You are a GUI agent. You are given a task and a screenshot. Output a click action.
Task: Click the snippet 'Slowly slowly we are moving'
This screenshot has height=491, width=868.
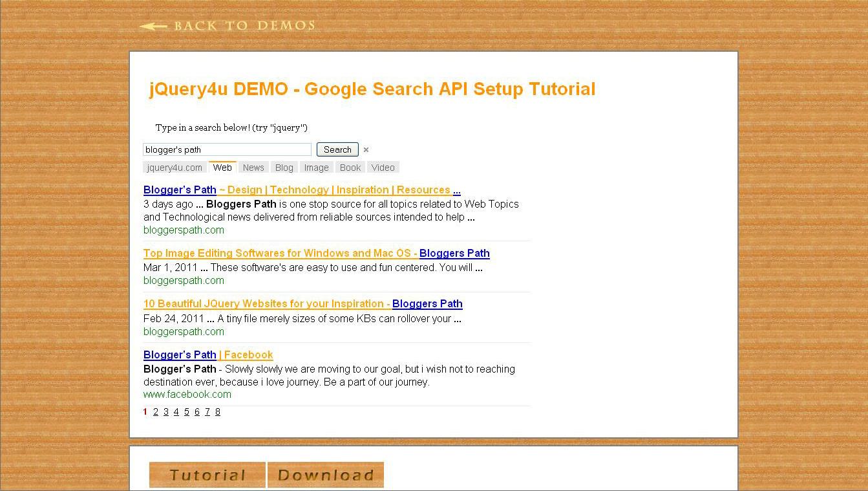tap(329, 376)
